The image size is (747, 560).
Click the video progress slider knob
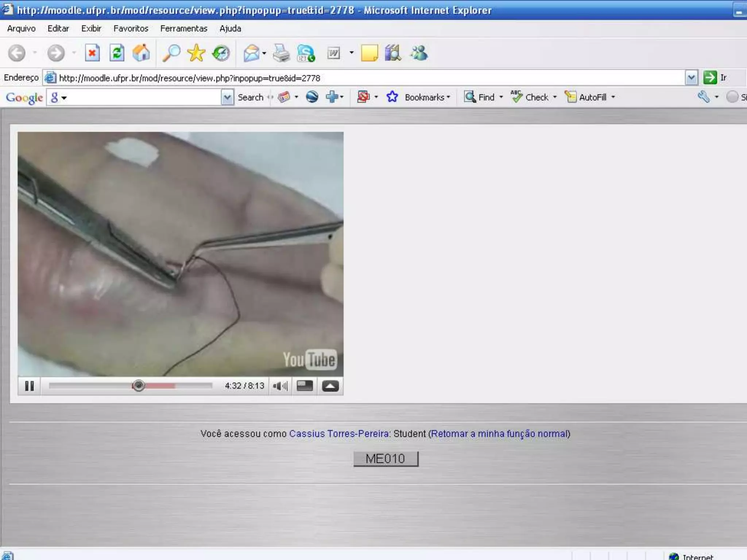pyautogui.click(x=138, y=385)
